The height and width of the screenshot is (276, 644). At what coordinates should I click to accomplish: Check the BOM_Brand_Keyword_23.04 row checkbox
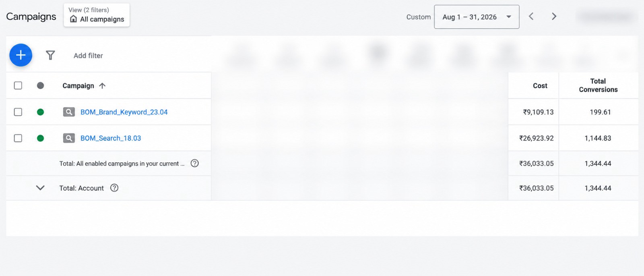point(18,112)
